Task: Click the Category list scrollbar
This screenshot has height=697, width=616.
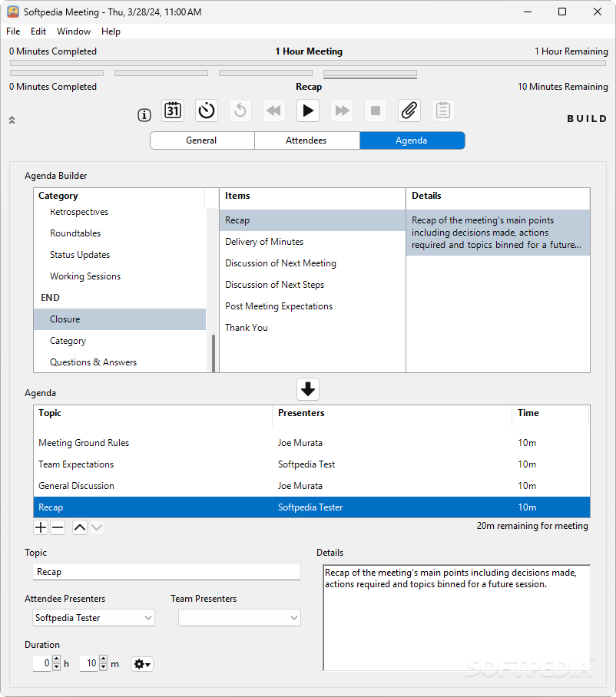Action: coord(214,353)
